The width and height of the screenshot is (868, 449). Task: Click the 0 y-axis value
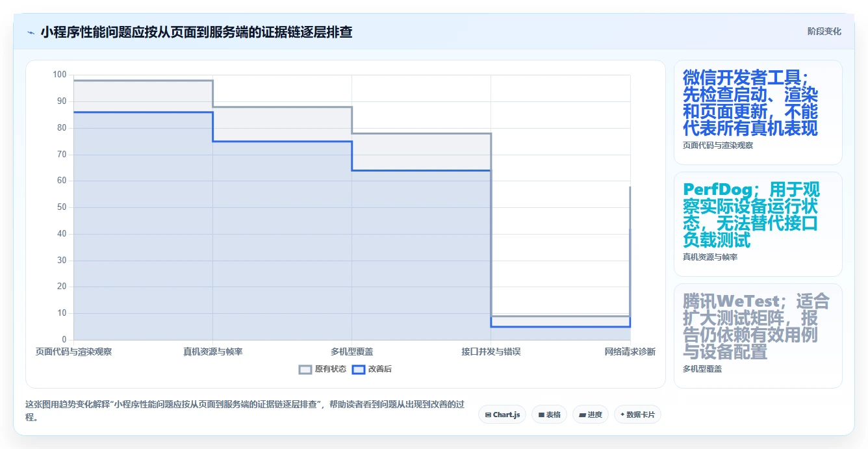click(x=64, y=340)
